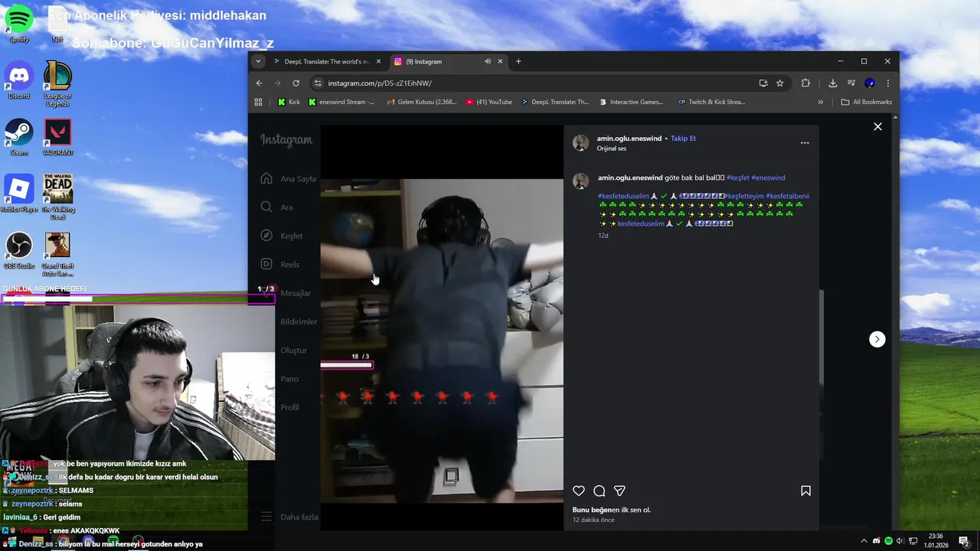The height and width of the screenshot is (551, 980).
Task: Close the Instagram post overlay
Action: pos(877,126)
